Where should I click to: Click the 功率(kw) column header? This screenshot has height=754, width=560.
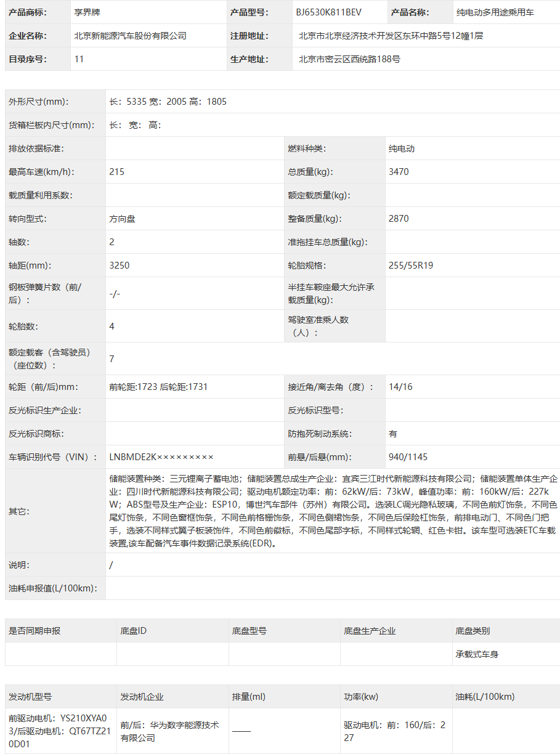click(x=361, y=697)
